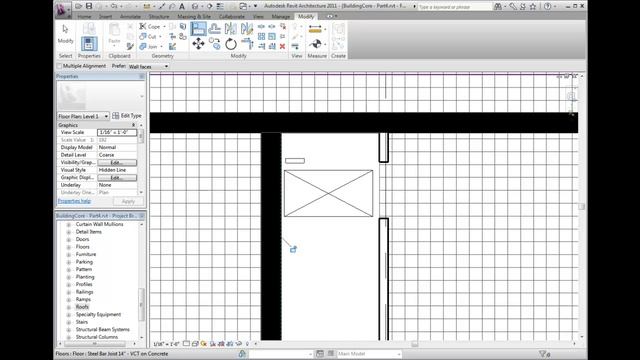Expand the Curtain Wall Mullions node

69,225
